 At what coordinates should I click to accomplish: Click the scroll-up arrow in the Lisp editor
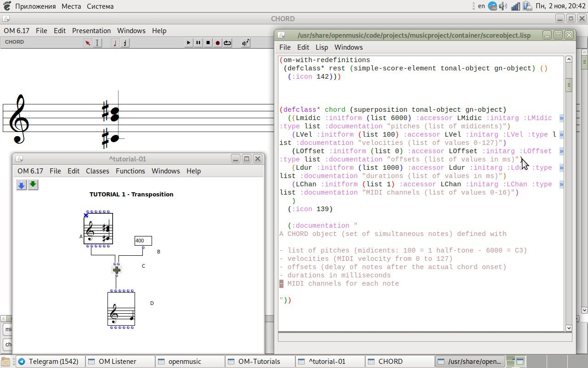point(569,59)
